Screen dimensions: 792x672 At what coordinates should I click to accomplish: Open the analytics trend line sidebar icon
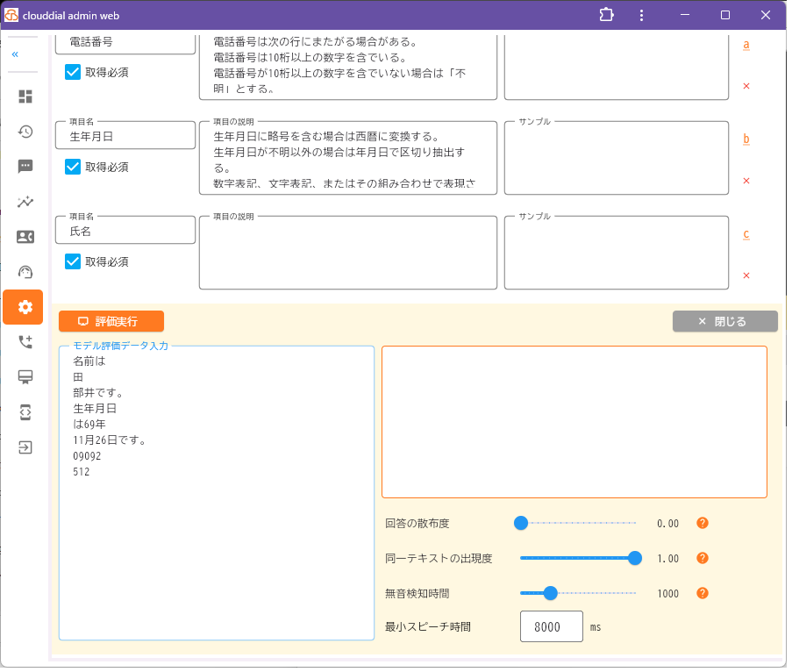[x=25, y=202]
